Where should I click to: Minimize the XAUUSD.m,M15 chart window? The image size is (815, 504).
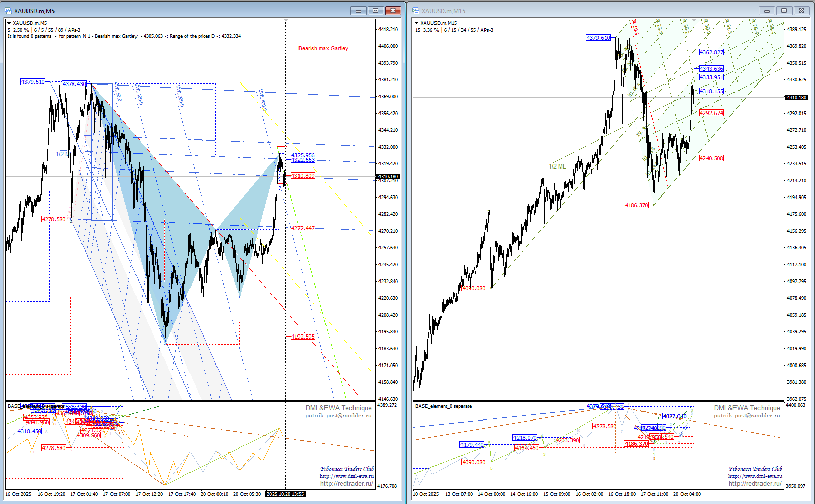click(767, 11)
